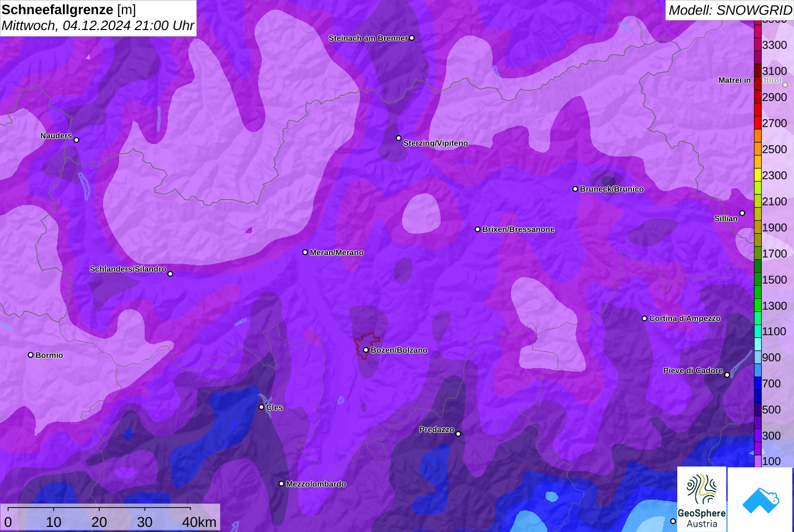Click the Bormio town label
This screenshot has width=794, height=532.
(x=49, y=356)
